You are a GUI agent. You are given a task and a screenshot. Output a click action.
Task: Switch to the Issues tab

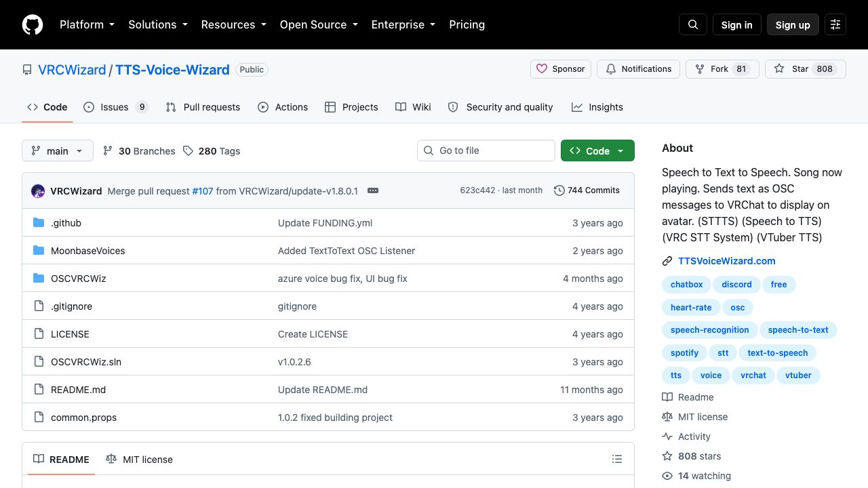click(x=116, y=107)
